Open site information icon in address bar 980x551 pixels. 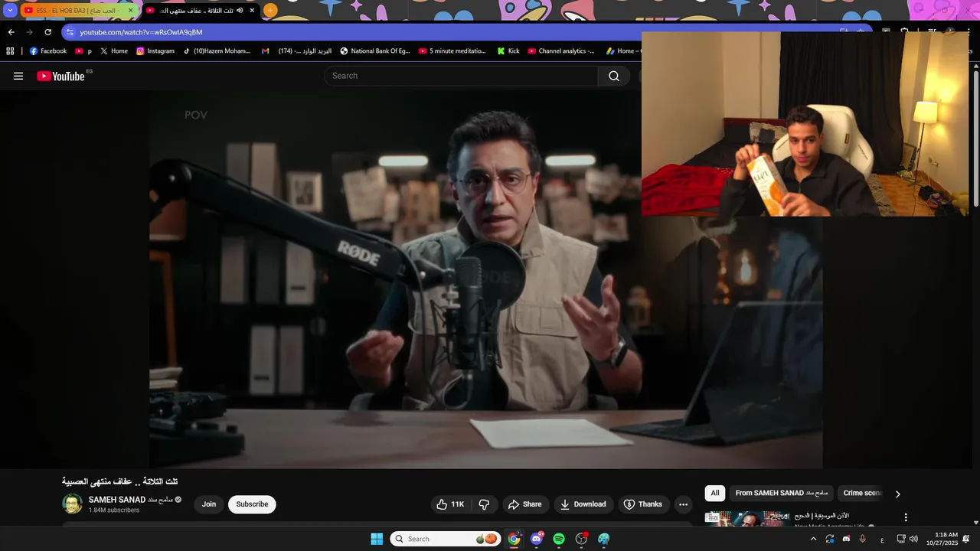tap(70, 32)
